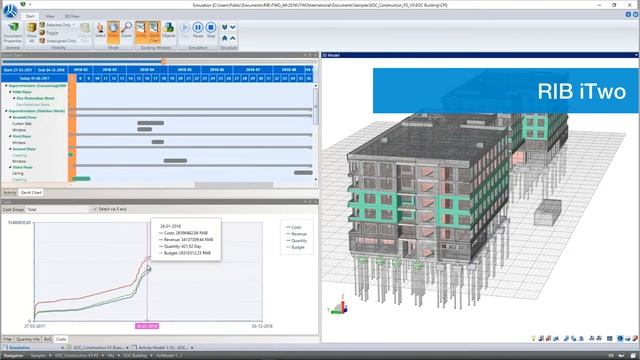Image resolution: width=640 pixels, height=360 pixels.
Task: Switch to the 3D View ribbon tab
Action: [x=72, y=16]
